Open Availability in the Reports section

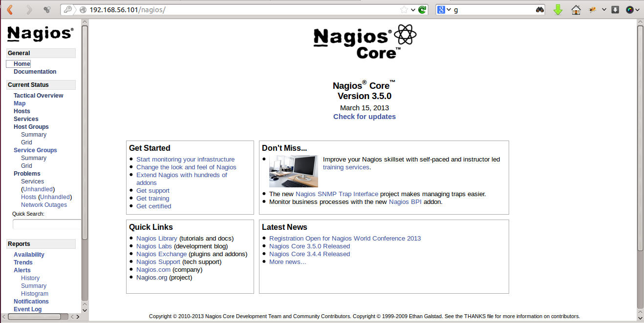point(29,255)
